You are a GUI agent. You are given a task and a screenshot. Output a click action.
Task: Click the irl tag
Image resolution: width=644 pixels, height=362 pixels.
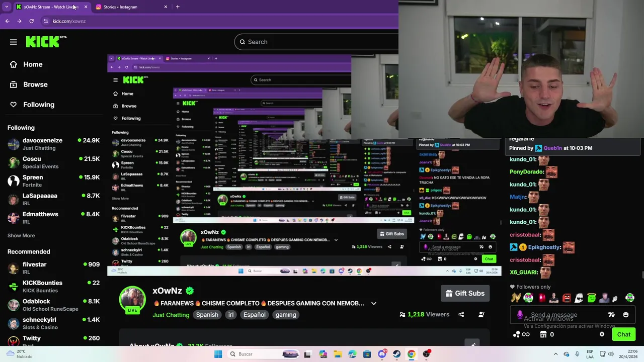tap(231, 315)
